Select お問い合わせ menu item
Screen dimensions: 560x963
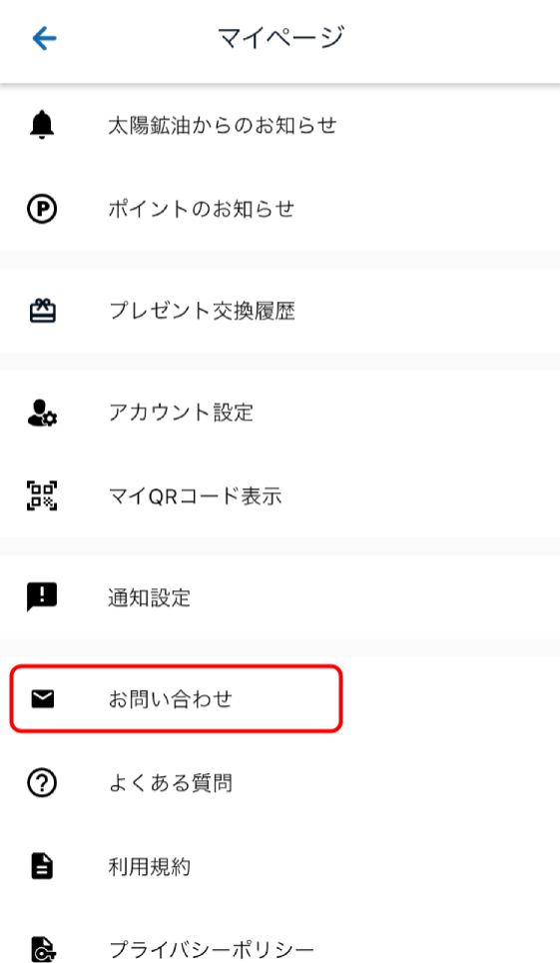[280, 699]
